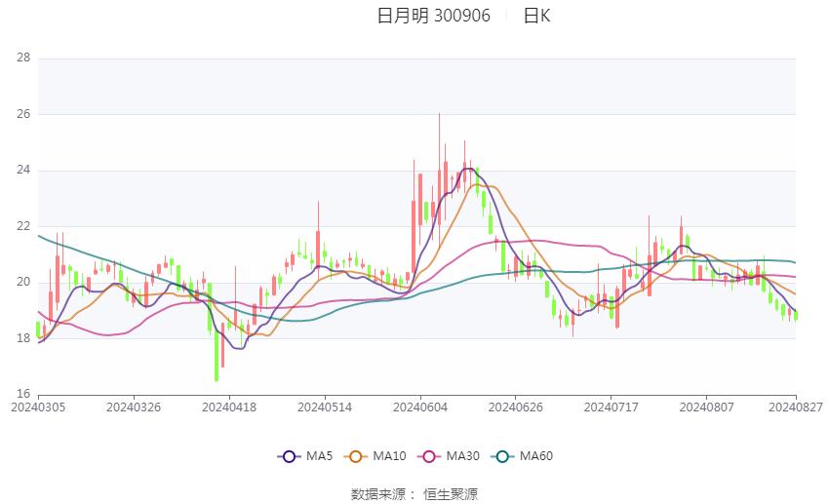This screenshot has width=829, height=504.
Task: Click the 日K label in the title
Action: pos(536,16)
